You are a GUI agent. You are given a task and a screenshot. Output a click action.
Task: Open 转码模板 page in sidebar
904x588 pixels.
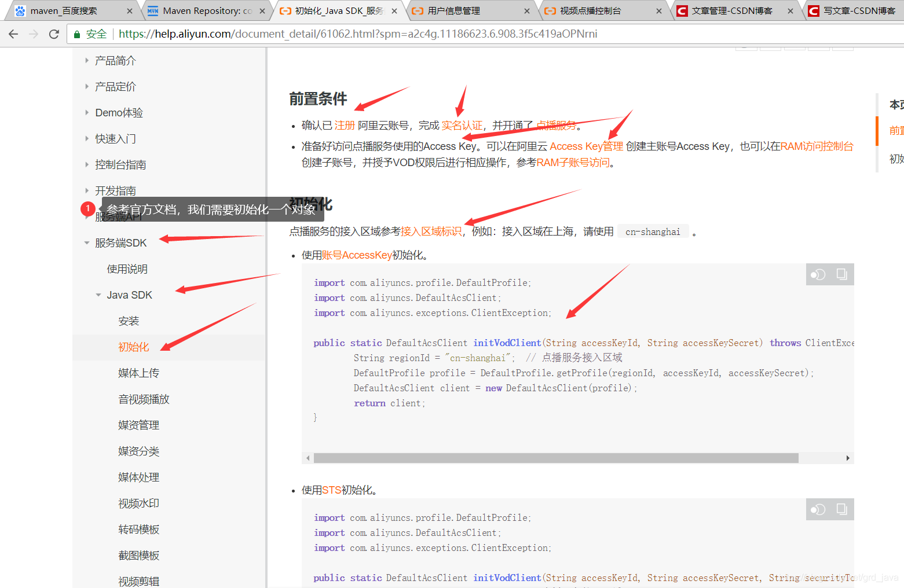138,530
